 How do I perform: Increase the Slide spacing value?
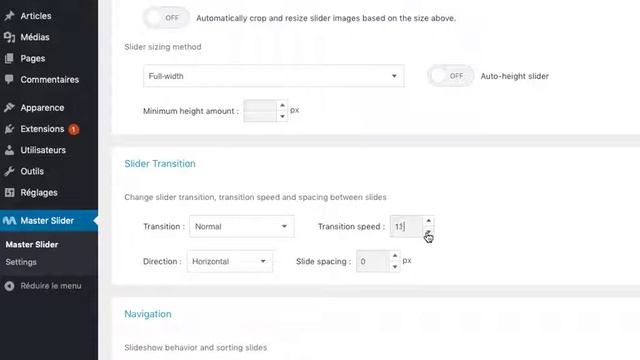pyautogui.click(x=395, y=256)
